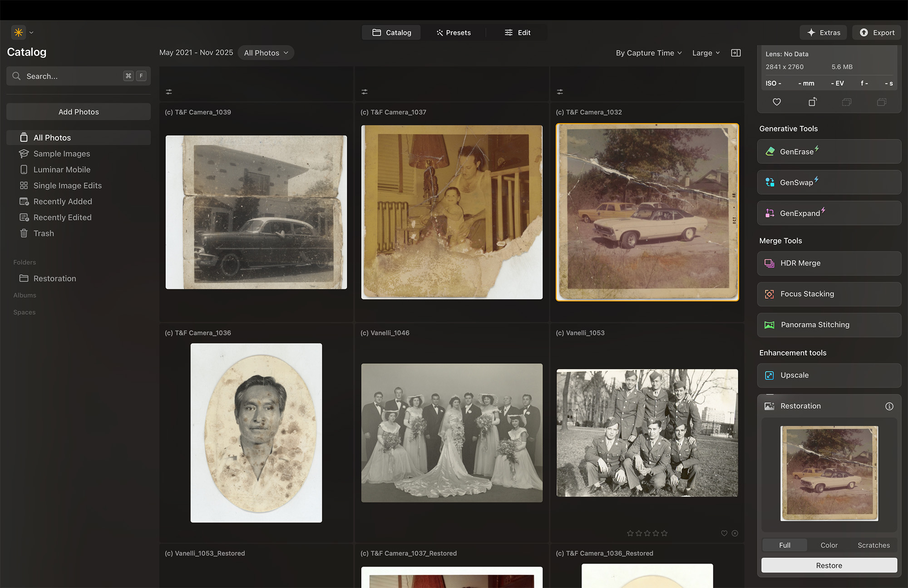Open the GenExpand tool
The height and width of the screenshot is (588, 908).
click(829, 213)
